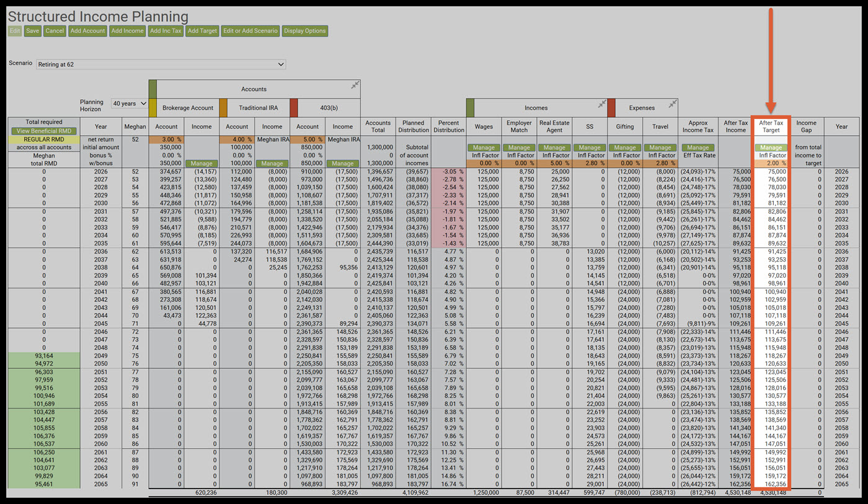868x504 pixels.
Task: Cancel the current edits
Action: point(55,31)
